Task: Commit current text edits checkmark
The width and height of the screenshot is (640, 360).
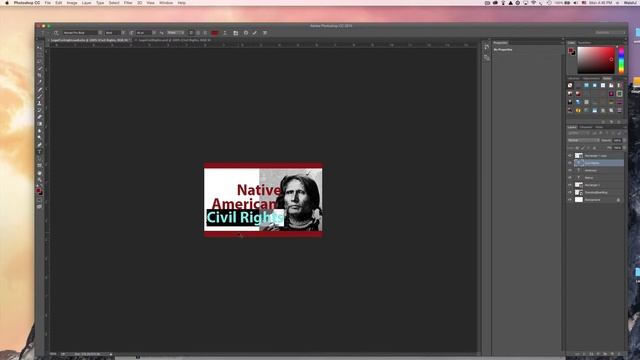Action: pyautogui.click(x=255, y=33)
